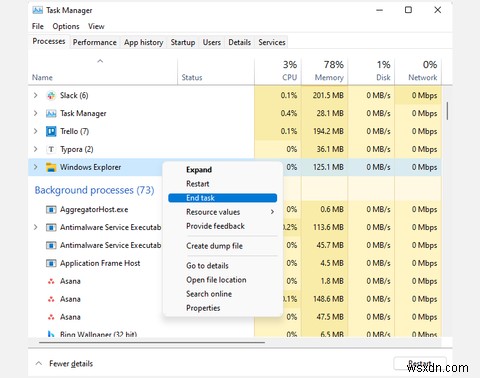The image size is (480, 378).
Task: Click the Typora app icon
Action: pyautogui.click(x=51, y=149)
